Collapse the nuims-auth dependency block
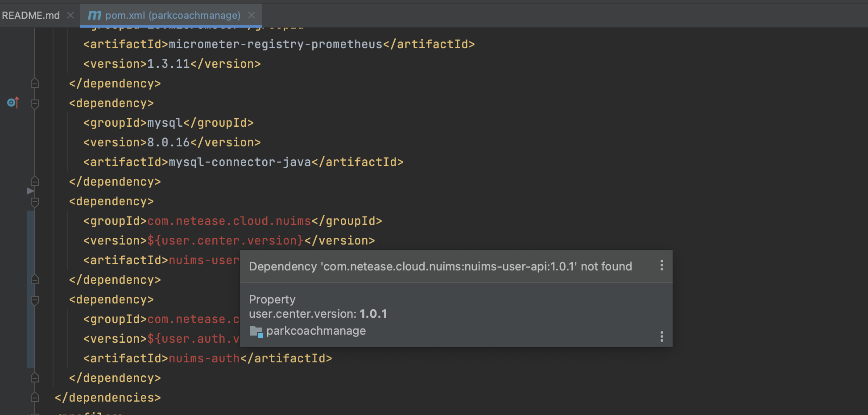Screen dimensions: 868x415 point(35,300)
